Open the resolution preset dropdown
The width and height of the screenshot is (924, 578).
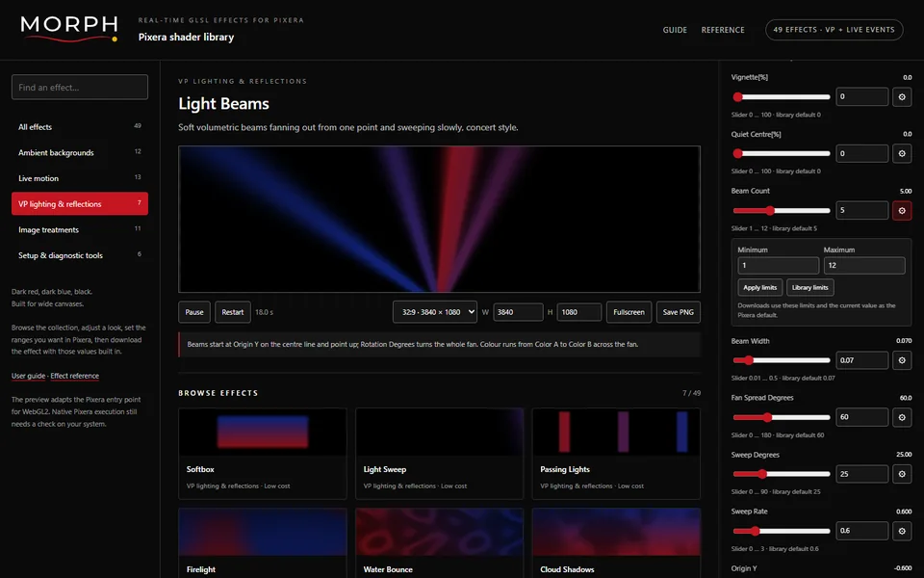[x=435, y=312]
